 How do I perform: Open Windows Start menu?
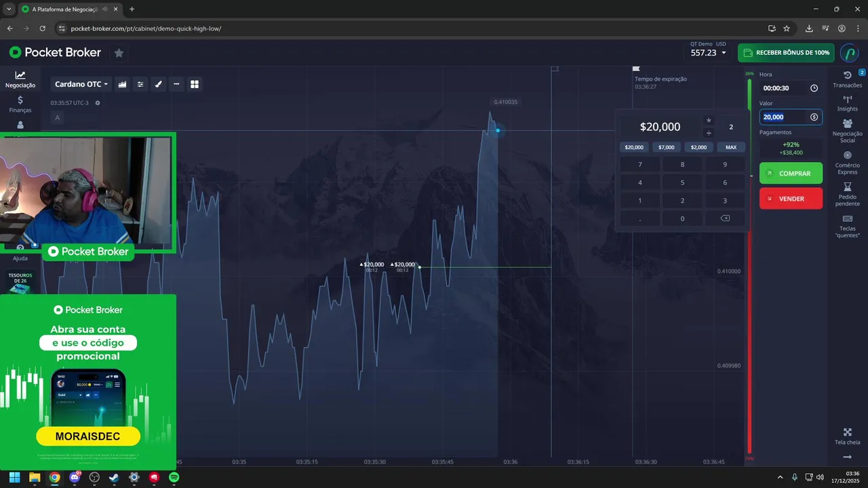[x=15, y=477]
